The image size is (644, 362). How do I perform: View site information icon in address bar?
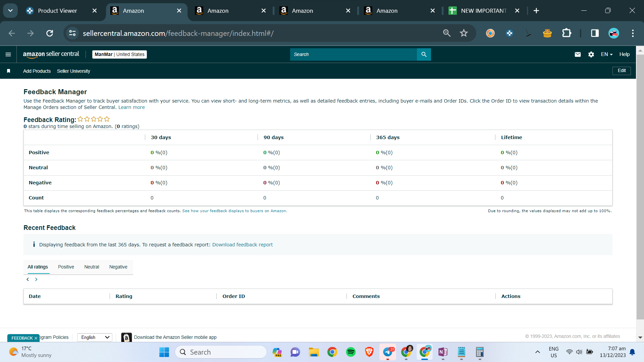(x=72, y=33)
